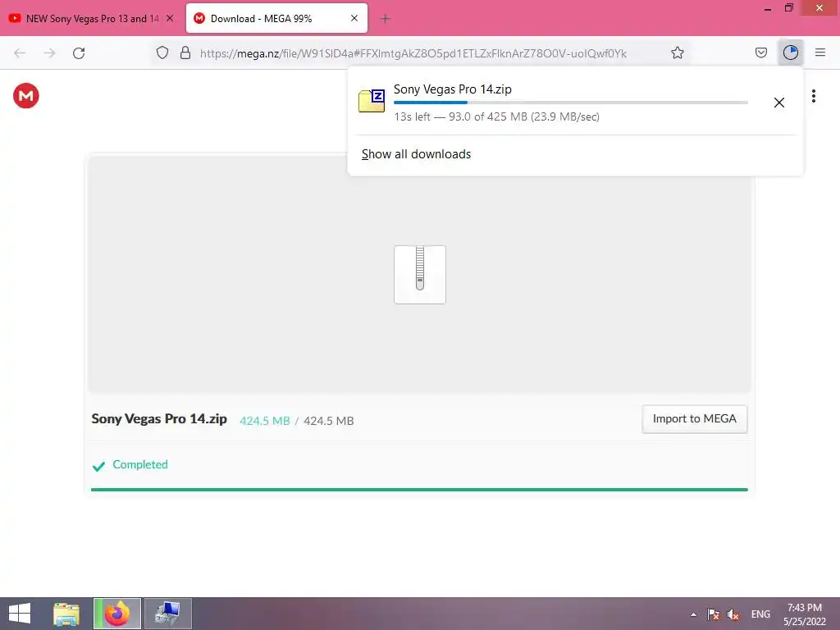
Task: Toggle the Firefox downloads panel button
Action: click(x=790, y=52)
